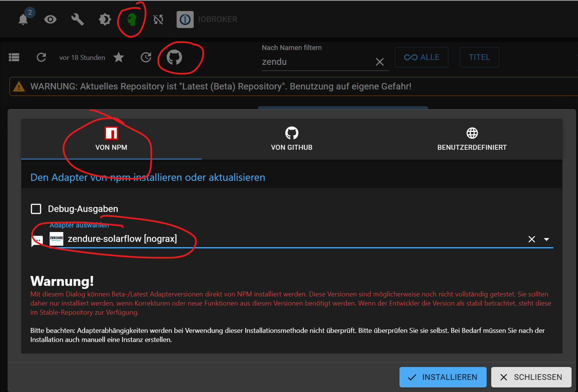Click the ioBroker logo icon

pos(185,19)
